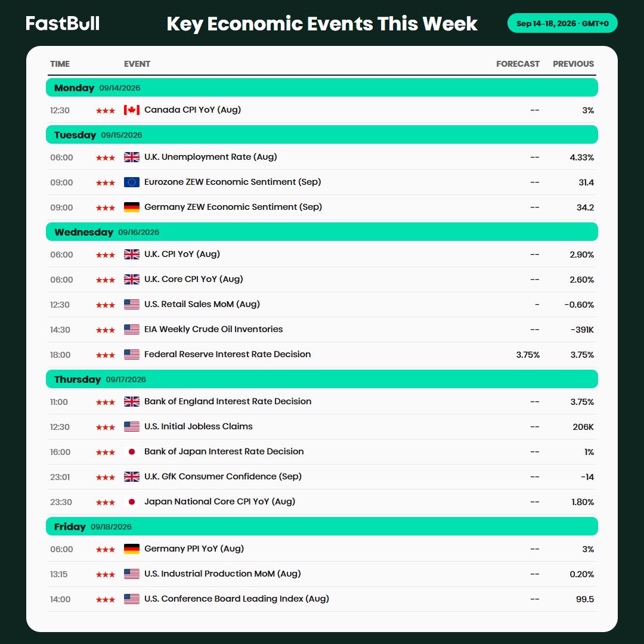Click the 3.75% forecast for the Fed decision

point(528,355)
